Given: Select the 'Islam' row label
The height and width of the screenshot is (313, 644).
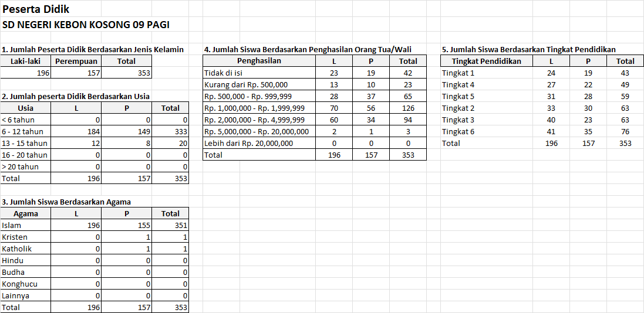Looking at the screenshot, I should click(25, 225).
